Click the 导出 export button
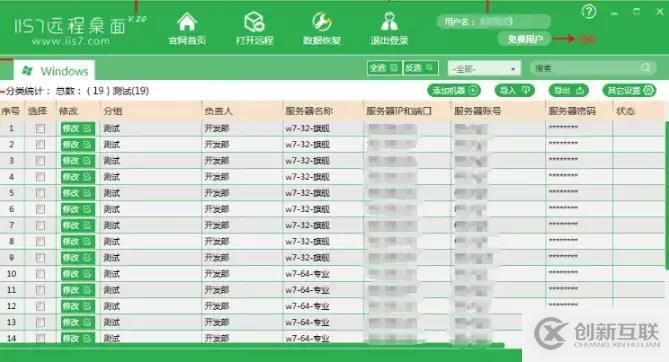The image size is (669, 362). pos(568,90)
